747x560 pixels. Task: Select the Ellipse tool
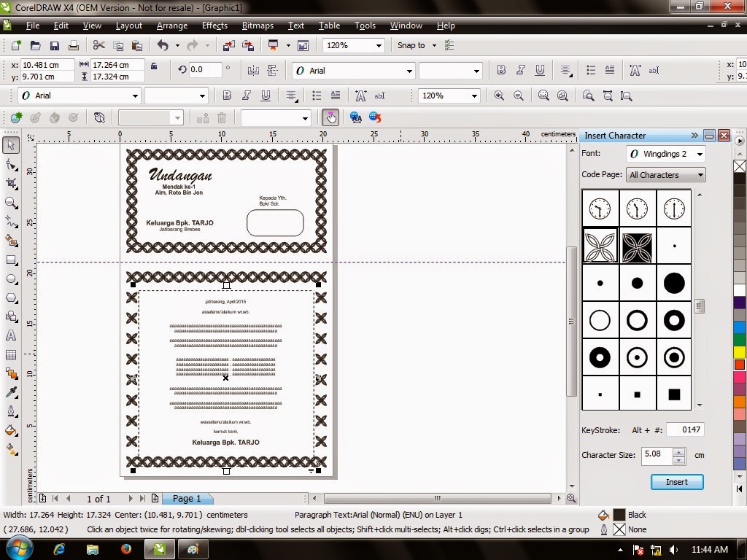coord(11,279)
